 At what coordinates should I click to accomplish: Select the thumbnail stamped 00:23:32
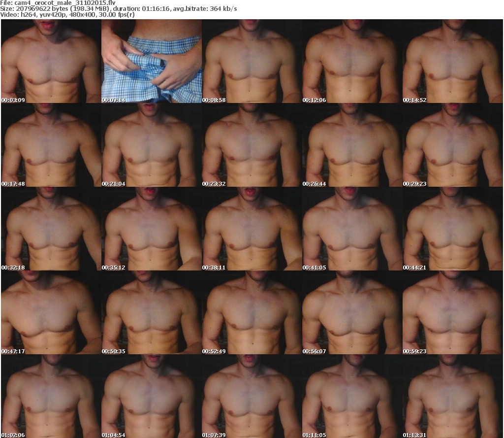[252, 145]
